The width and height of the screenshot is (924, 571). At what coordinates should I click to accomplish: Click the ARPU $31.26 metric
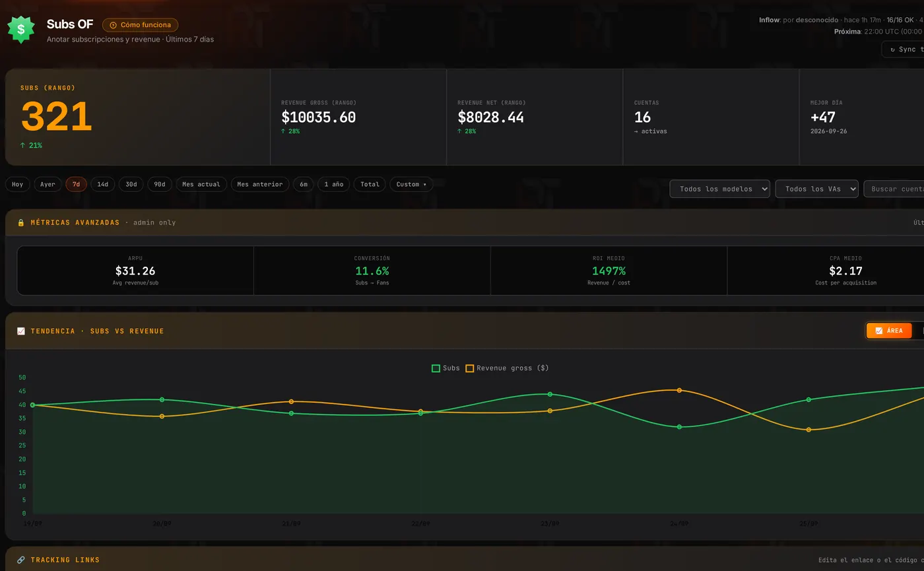tap(135, 271)
